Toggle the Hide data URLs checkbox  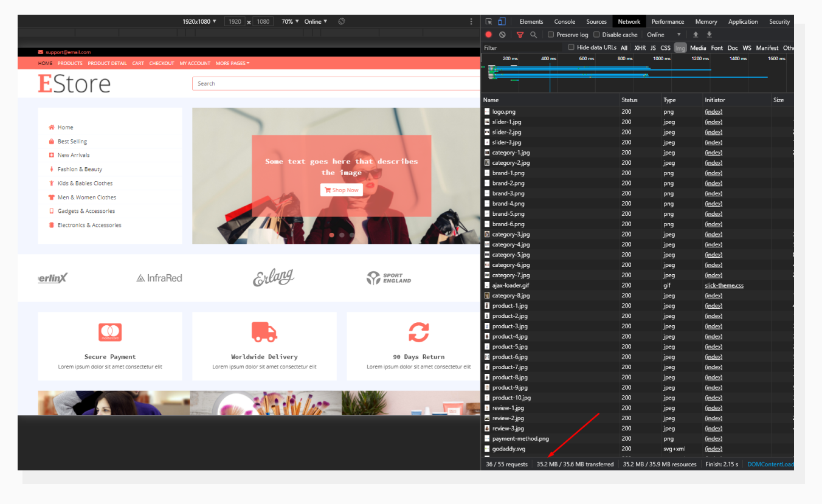[x=570, y=47]
